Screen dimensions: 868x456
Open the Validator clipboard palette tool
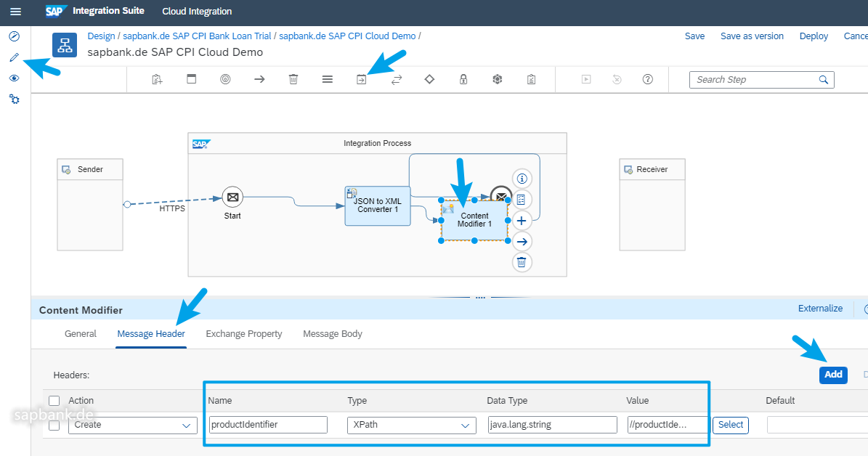tap(532, 79)
